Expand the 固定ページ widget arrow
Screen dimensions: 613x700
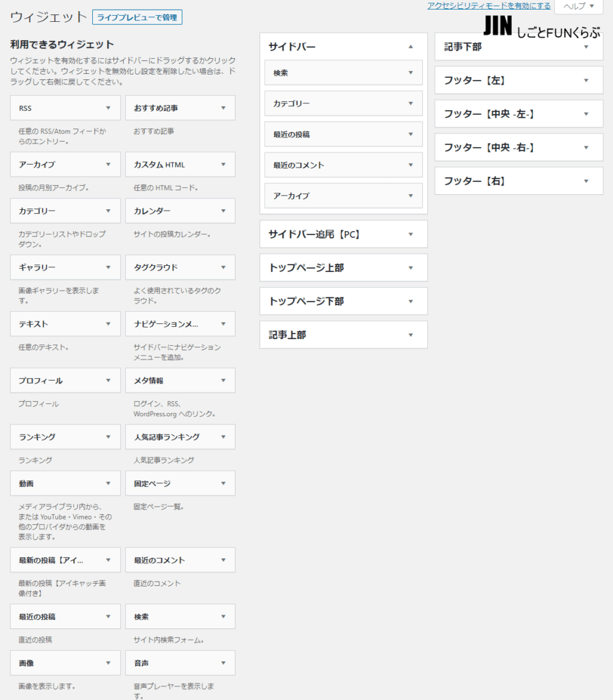[223, 483]
